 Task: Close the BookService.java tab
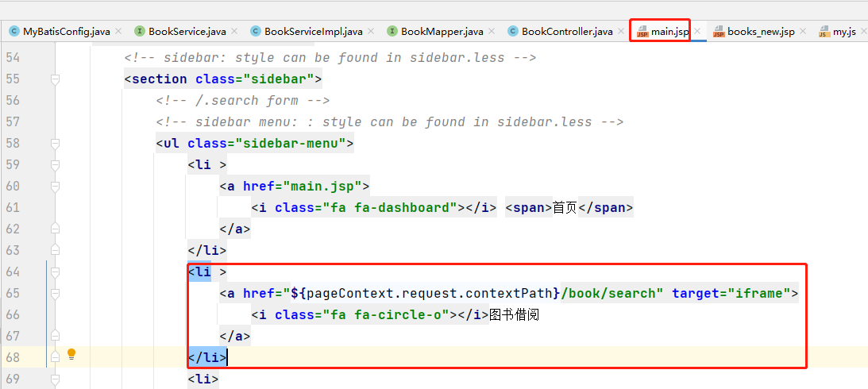point(234,32)
